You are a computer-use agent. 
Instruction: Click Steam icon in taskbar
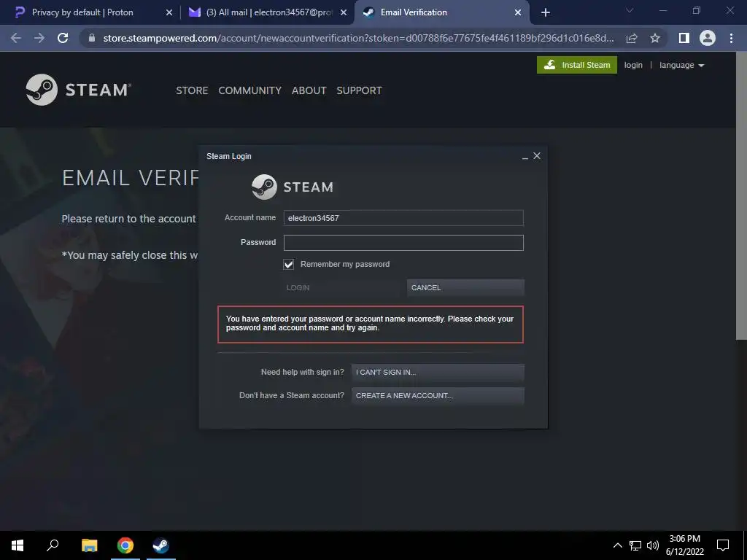pos(161,545)
